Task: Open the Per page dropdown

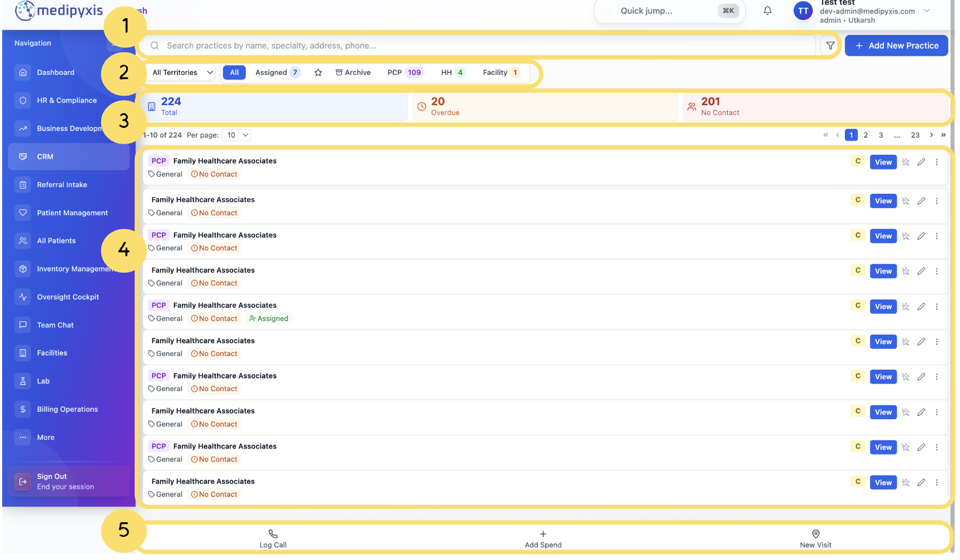Action: [236, 135]
